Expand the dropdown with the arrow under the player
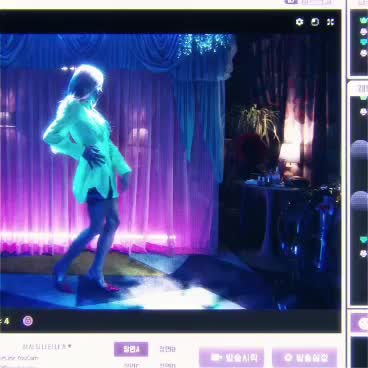The height and width of the screenshot is (368, 368). [x=47, y=347]
